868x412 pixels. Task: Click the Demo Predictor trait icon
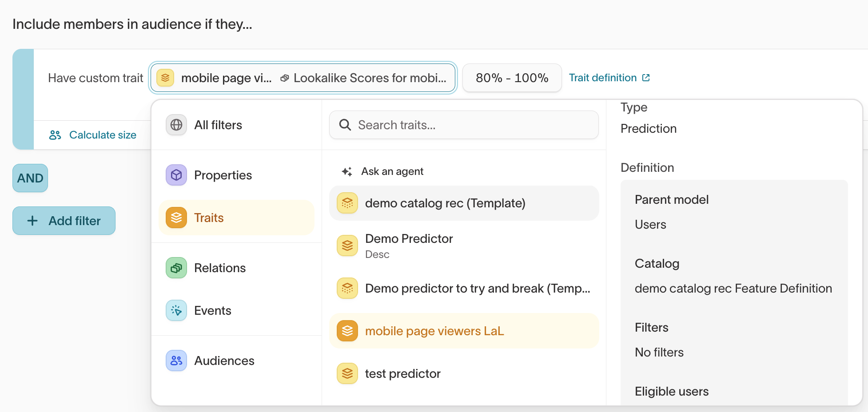pyautogui.click(x=347, y=246)
